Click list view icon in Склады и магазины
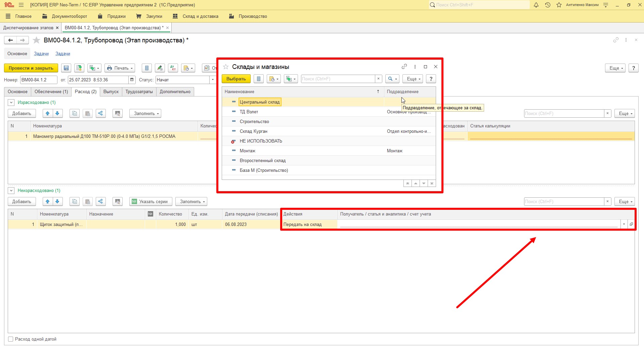This screenshot has width=644, height=349. (x=259, y=79)
